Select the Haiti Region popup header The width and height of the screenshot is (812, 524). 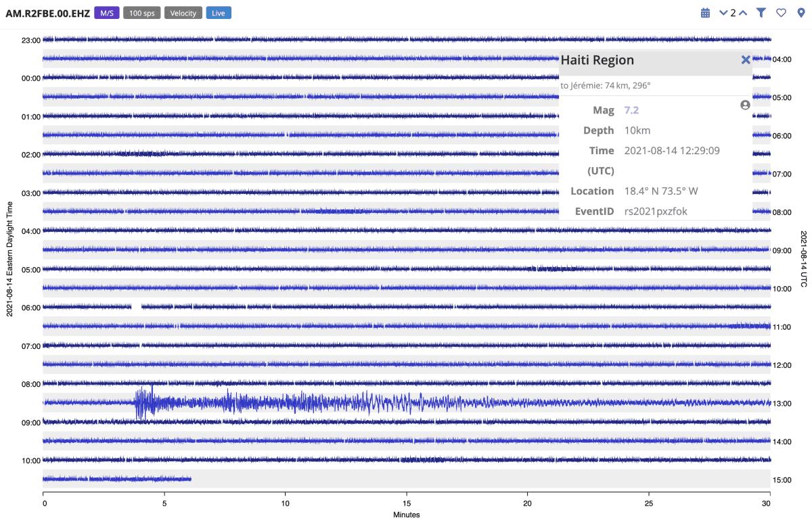click(596, 60)
